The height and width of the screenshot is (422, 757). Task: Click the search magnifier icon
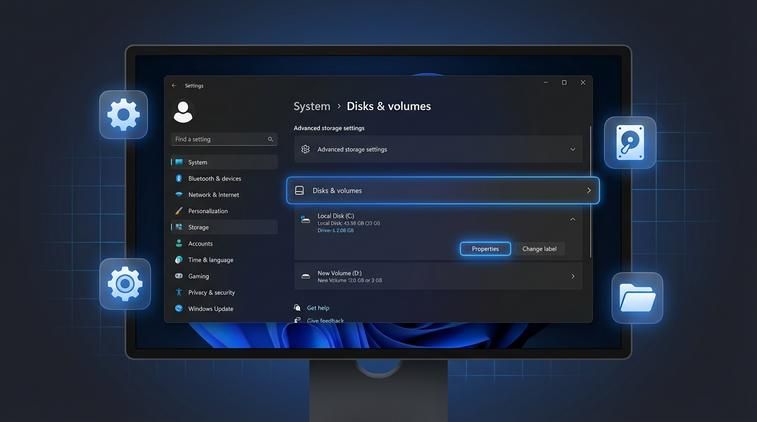[x=270, y=139]
